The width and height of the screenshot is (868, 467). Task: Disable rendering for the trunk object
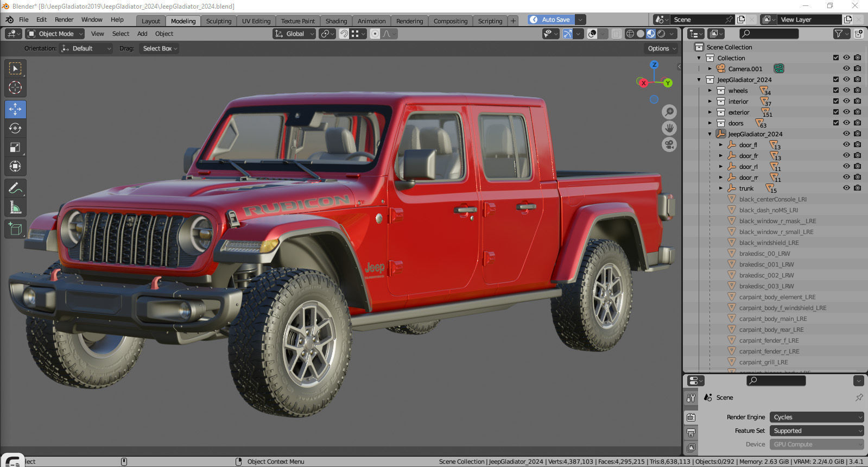[x=857, y=188]
